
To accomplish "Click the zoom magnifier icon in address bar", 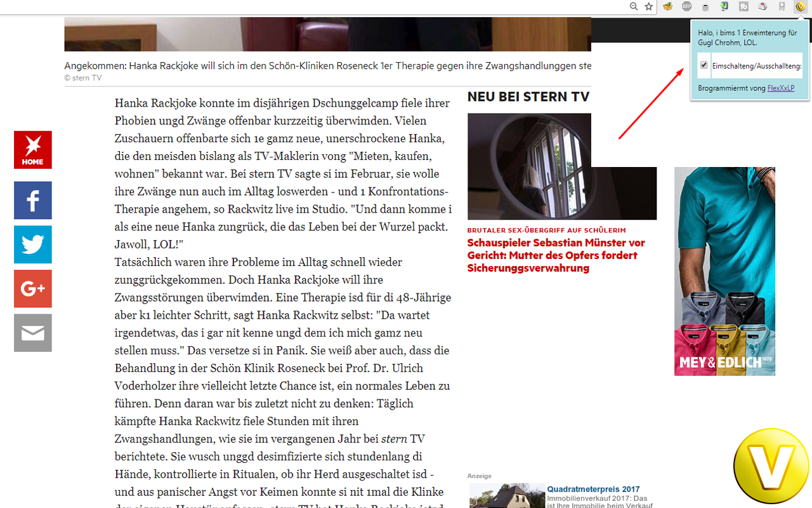I will [633, 6].
